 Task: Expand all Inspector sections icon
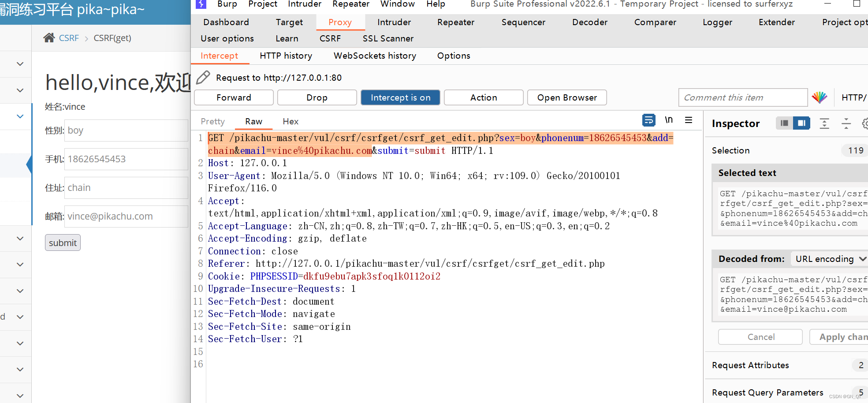(824, 123)
